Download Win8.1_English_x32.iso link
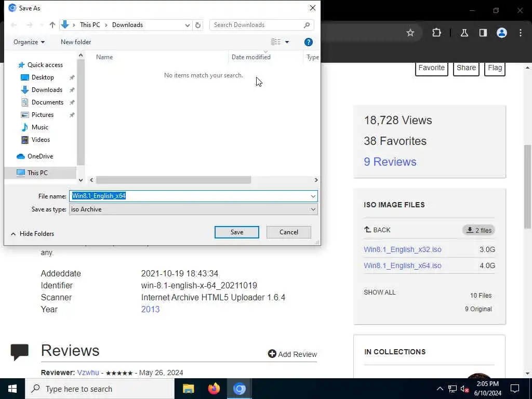 (403, 250)
